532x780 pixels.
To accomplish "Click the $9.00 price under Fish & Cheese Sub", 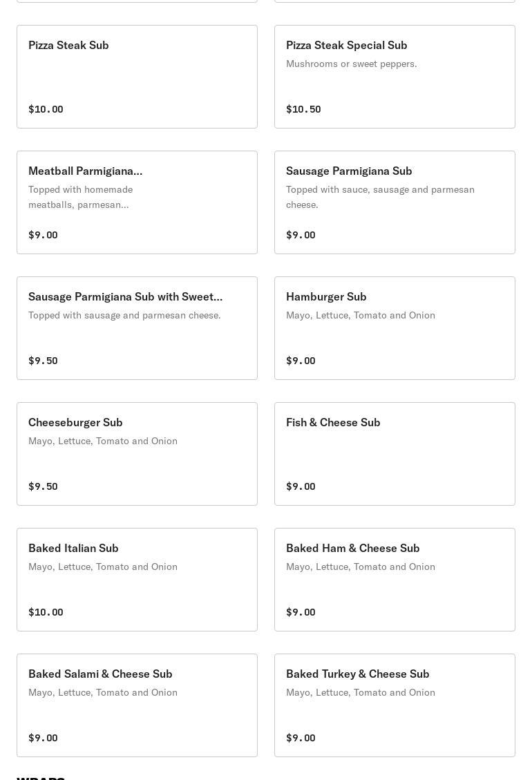I will coord(301,486).
